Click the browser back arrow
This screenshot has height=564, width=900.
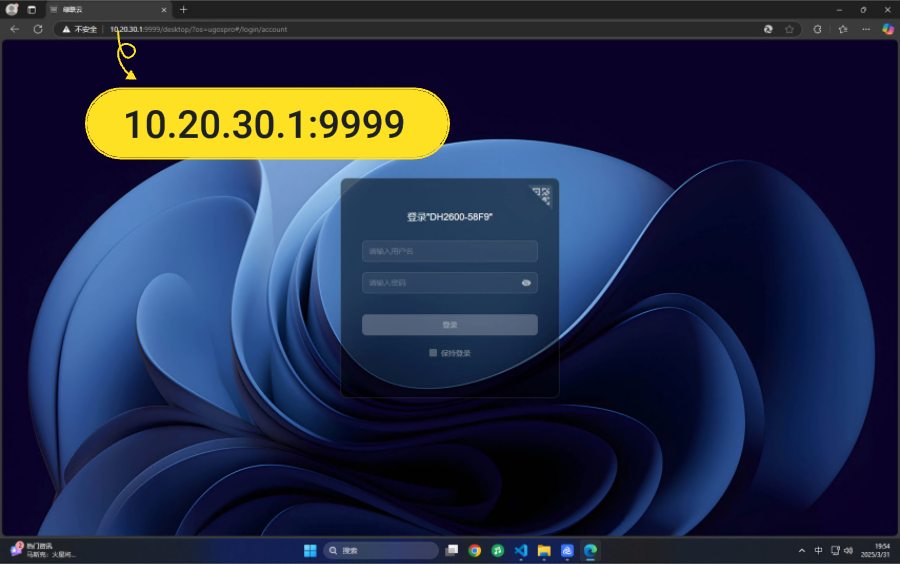click(x=15, y=29)
